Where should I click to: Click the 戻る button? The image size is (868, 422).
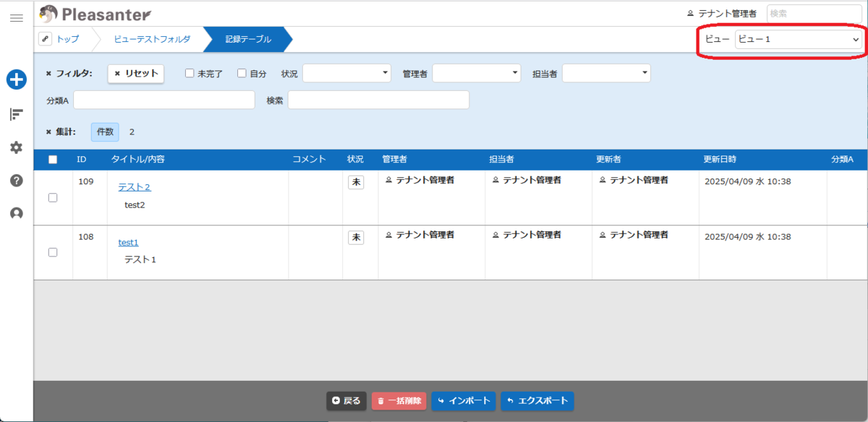coord(346,400)
